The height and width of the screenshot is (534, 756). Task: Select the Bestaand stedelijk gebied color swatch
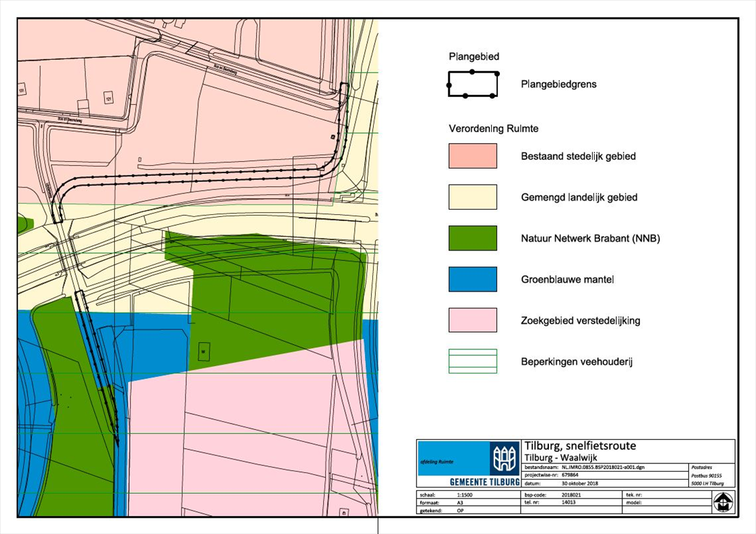(x=472, y=156)
